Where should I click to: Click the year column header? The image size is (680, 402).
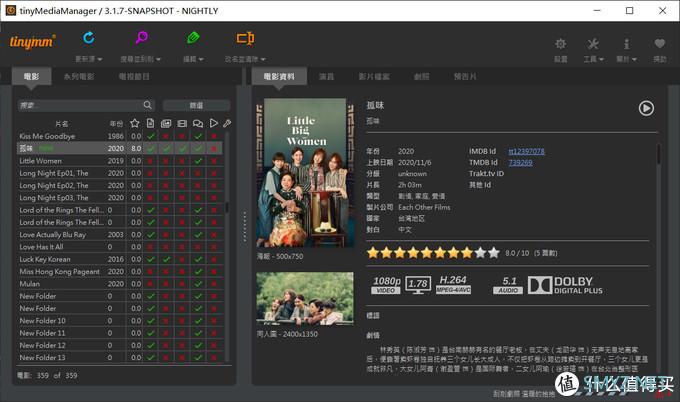(116, 124)
